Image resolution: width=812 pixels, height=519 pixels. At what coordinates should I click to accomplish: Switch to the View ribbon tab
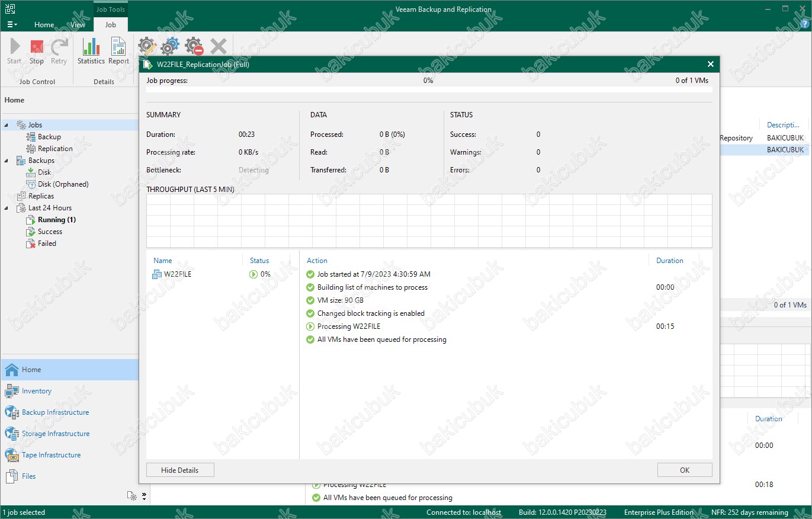[x=78, y=25]
